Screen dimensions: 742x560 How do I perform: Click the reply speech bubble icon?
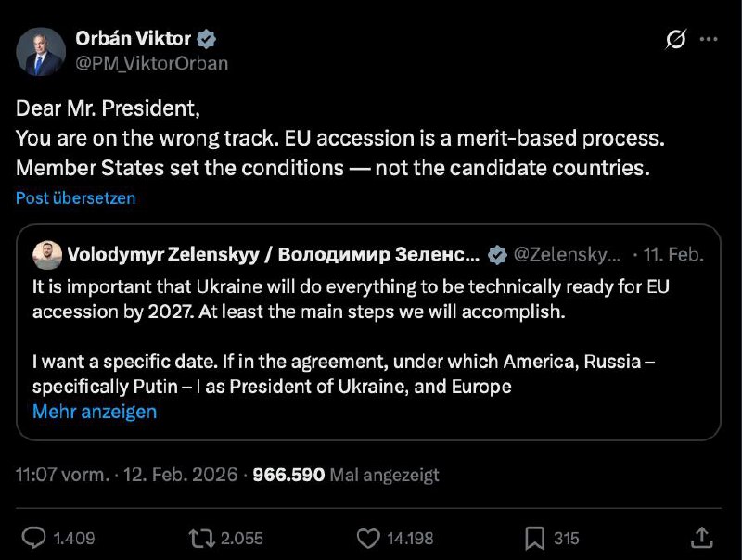[33, 537]
